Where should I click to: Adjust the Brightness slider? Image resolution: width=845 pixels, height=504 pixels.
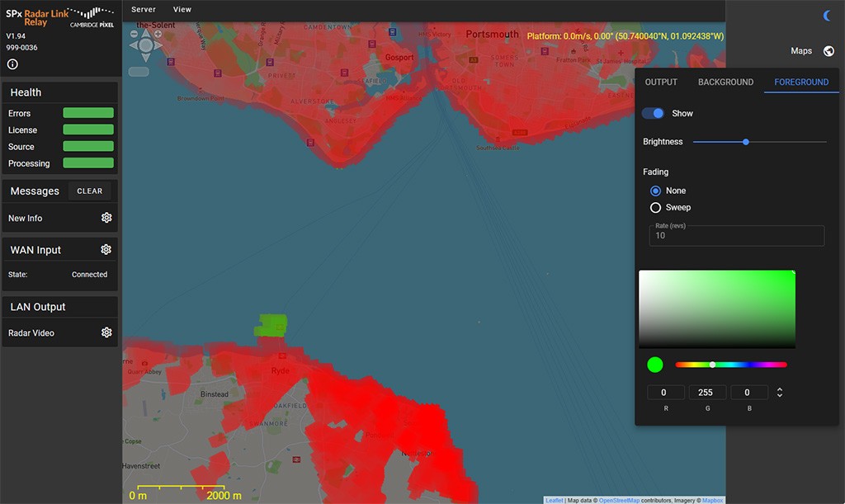point(745,142)
